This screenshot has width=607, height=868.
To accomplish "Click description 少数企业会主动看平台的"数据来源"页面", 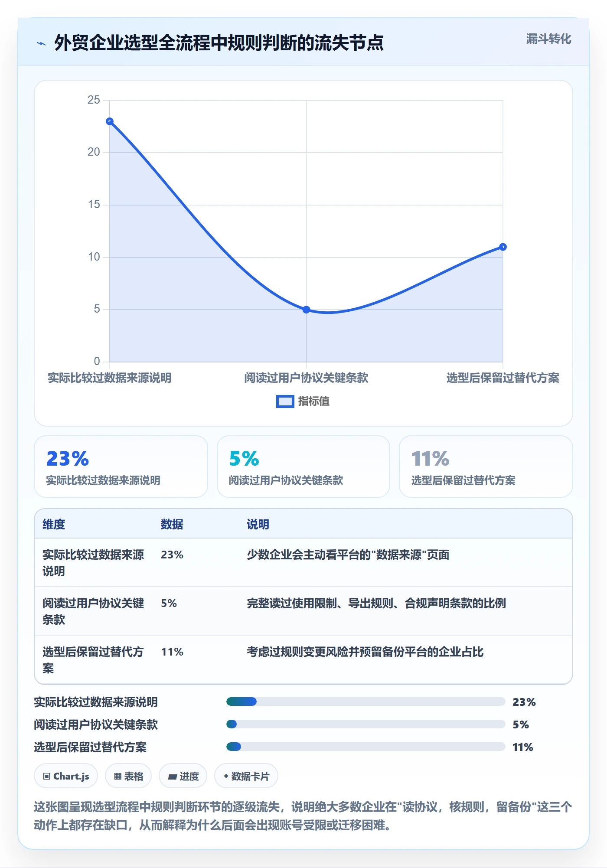I will pos(348,555).
